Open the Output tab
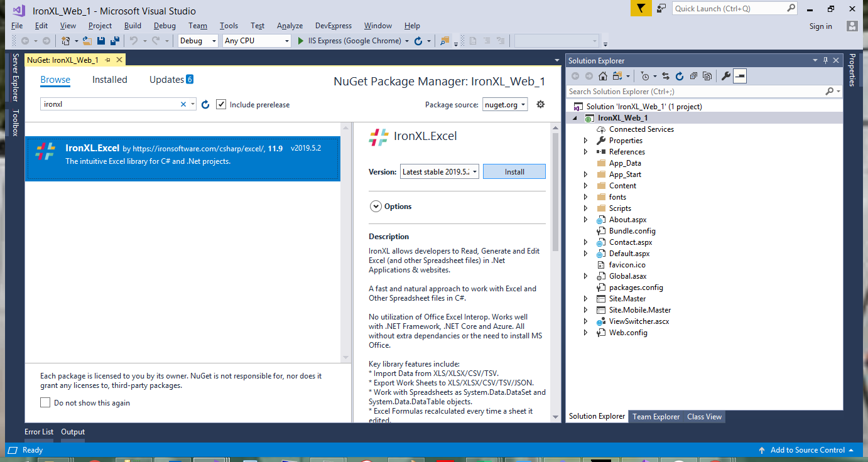 pyautogui.click(x=73, y=432)
